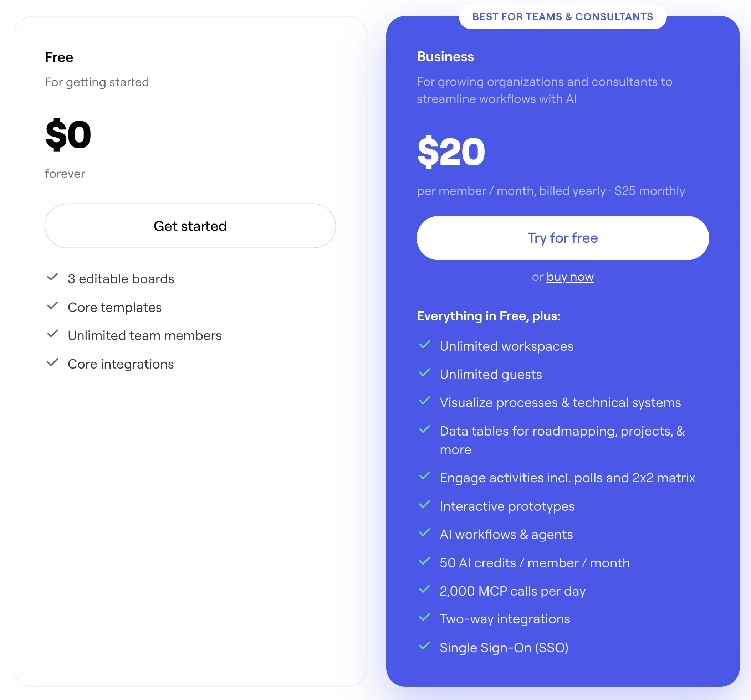Click green checkmark beside Two-way integrations

pyautogui.click(x=425, y=617)
